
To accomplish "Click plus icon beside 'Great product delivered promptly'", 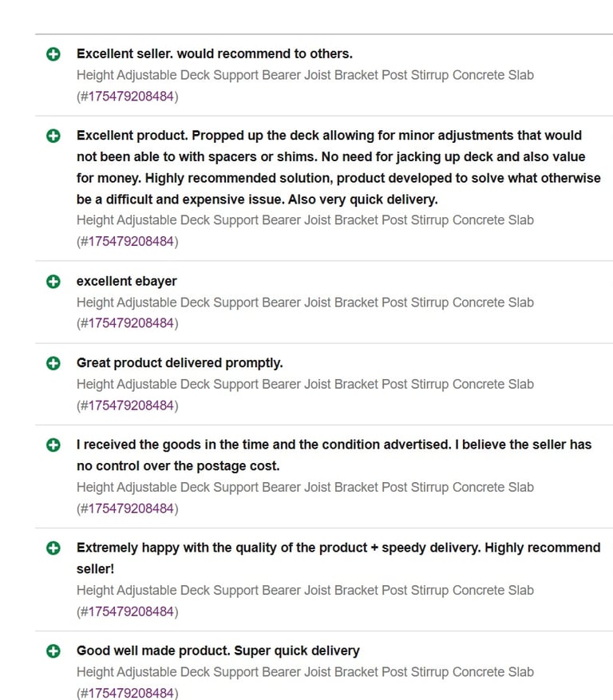I will pyautogui.click(x=53, y=363).
